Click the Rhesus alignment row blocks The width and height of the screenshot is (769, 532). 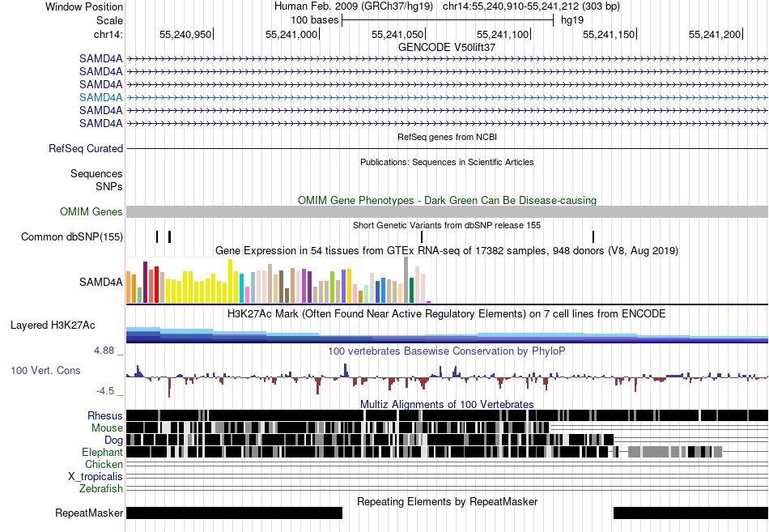click(x=447, y=415)
